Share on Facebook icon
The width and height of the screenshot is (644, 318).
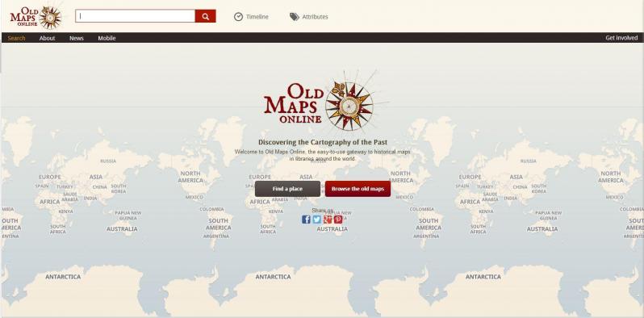[x=306, y=220]
